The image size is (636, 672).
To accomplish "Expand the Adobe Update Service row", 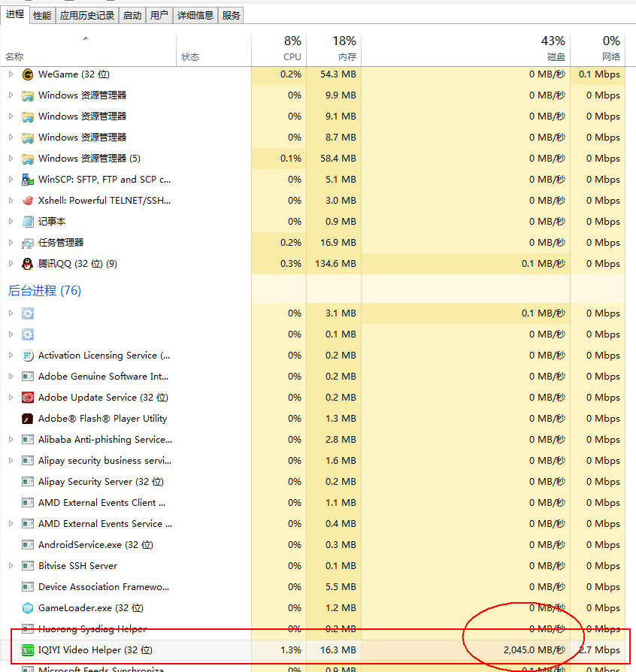I will 11,397.
